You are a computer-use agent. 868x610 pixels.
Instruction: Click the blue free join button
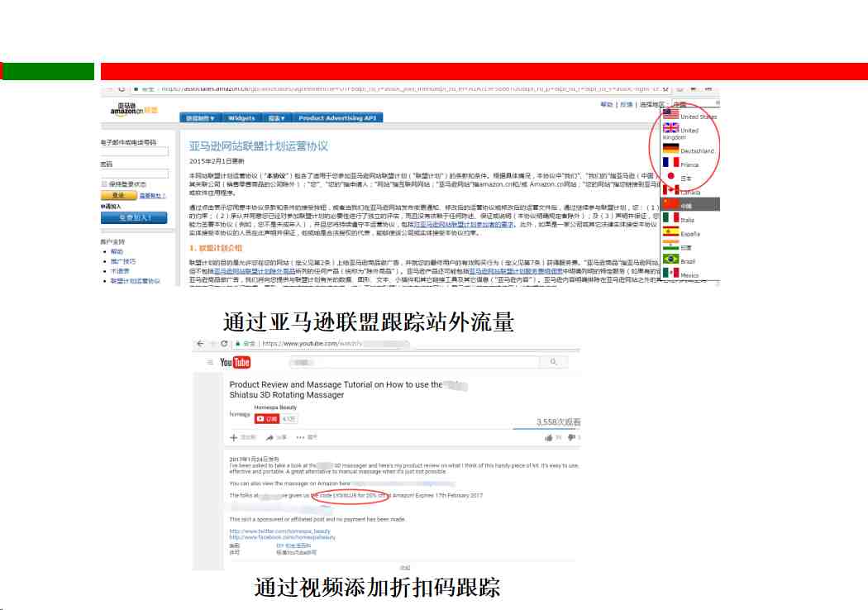(x=134, y=217)
